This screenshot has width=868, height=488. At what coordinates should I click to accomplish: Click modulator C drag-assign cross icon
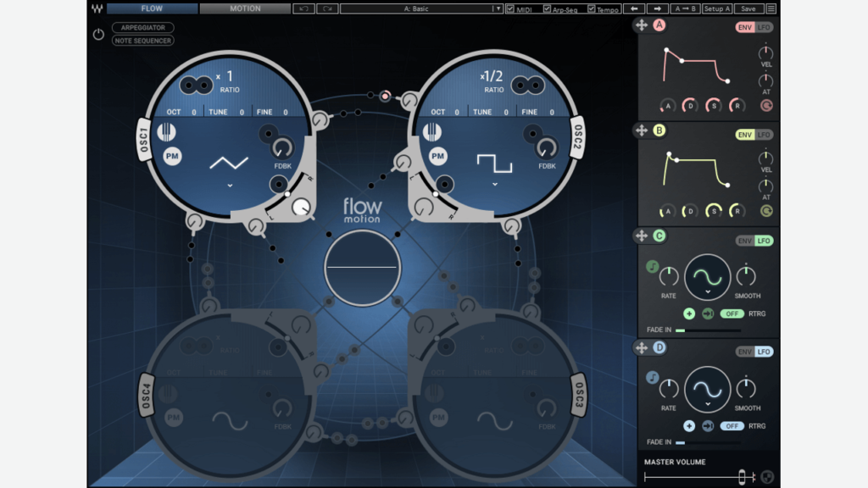641,236
